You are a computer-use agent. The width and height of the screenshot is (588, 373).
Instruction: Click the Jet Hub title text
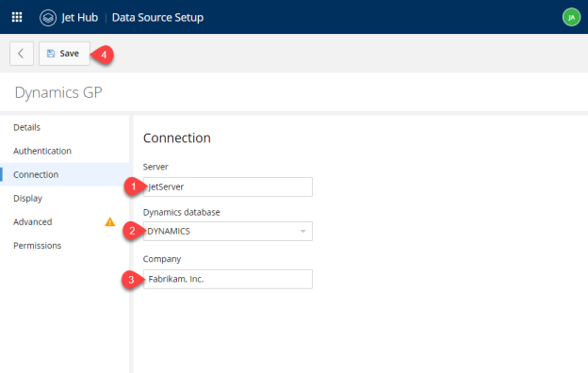click(79, 18)
